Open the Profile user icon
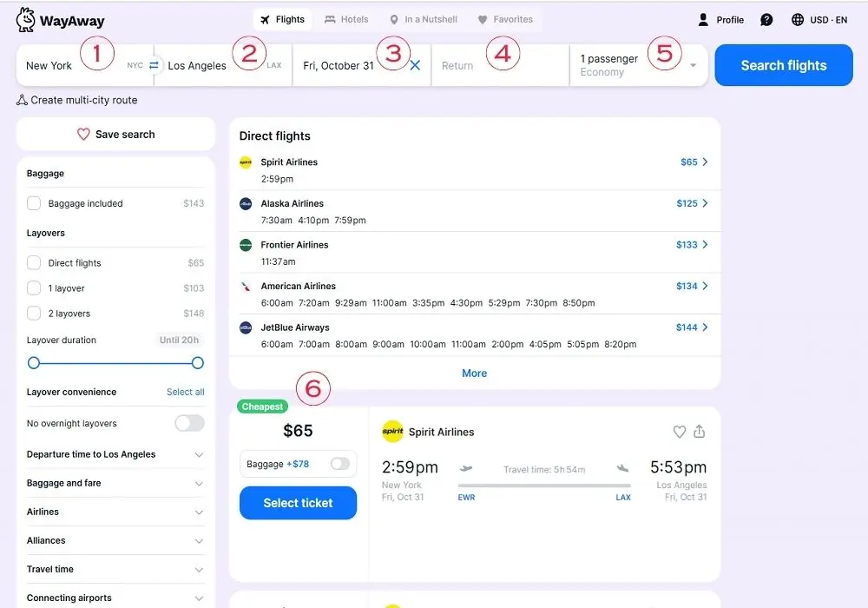Screen dimensions: 868x608 pyautogui.click(x=703, y=20)
